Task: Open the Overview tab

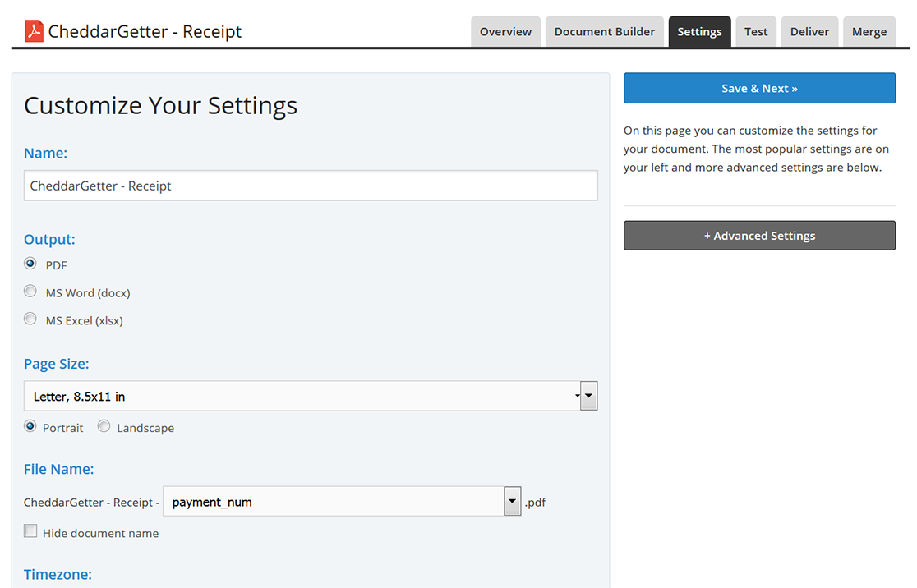Action: tap(505, 32)
